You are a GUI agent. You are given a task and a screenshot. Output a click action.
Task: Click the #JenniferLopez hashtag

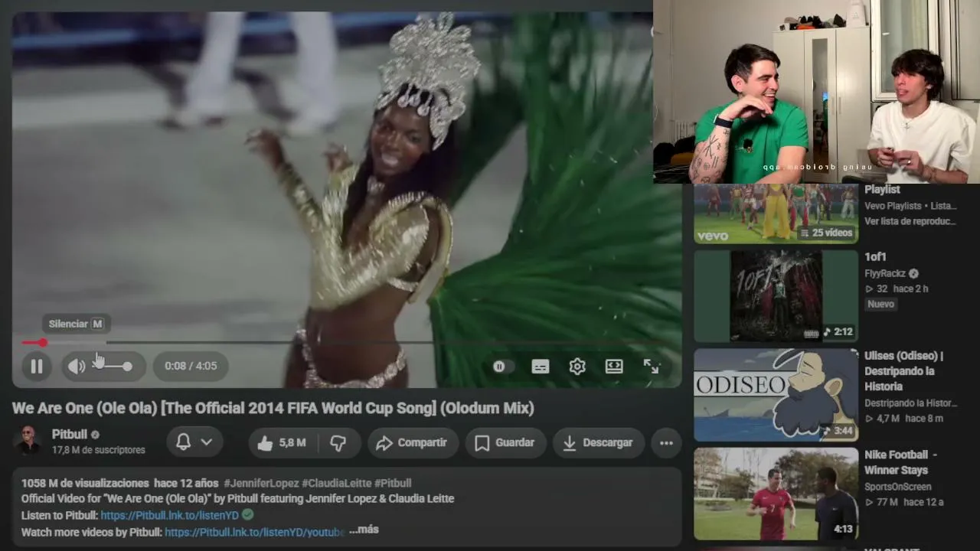pyautogui.click(x=261, y=483)
